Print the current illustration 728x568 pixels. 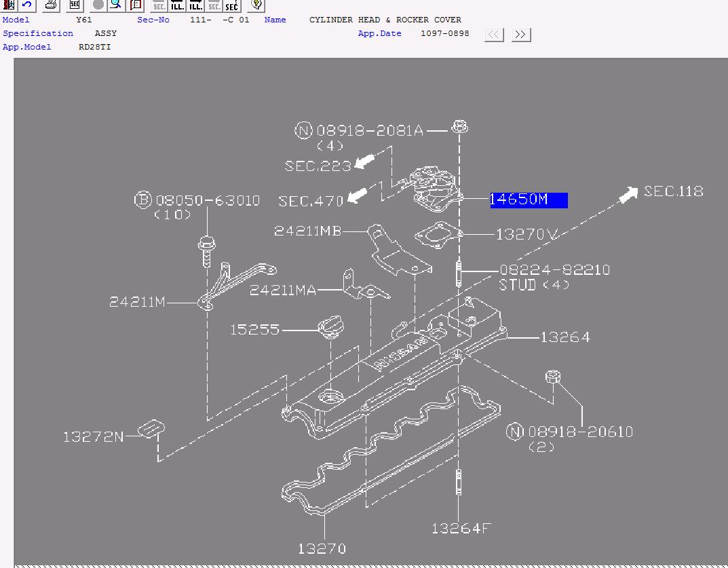pyautogui.click(x=51, y=5)
